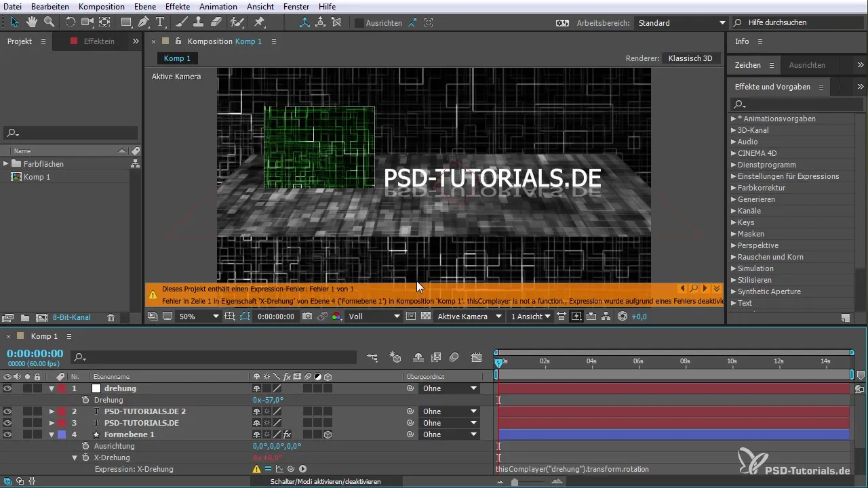The height and width of the screenshot is (488, 868).
Task: Choose the local axis mode icon
Action: [305, 22]
